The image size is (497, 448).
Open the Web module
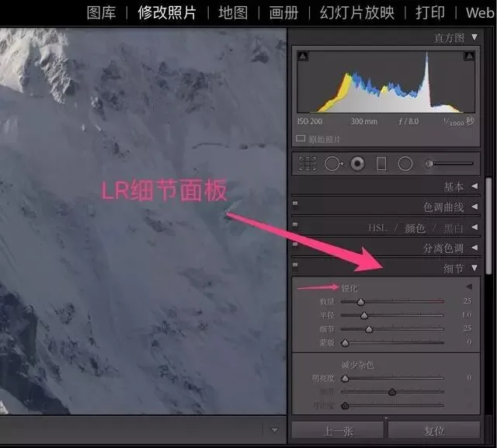(480, 13)
